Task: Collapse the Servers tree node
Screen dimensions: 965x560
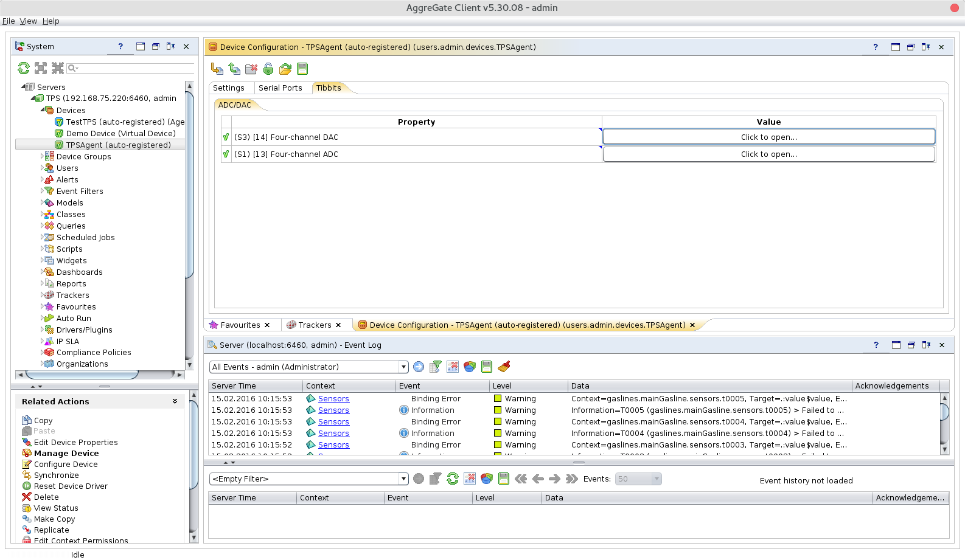Action: coord(23,87)
